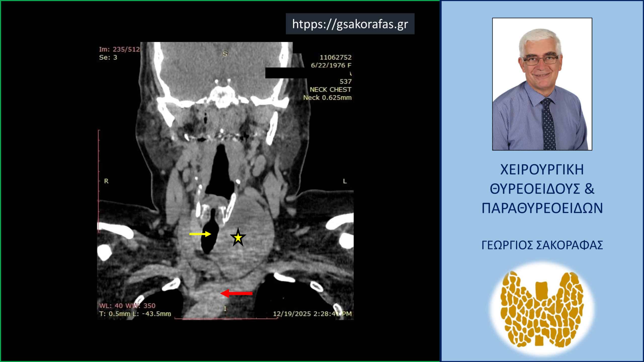Screen dimensions: 644x362
Task: Click the 'S' superior orientation marker
Action: pyautogui.click(x=225, y=54)
